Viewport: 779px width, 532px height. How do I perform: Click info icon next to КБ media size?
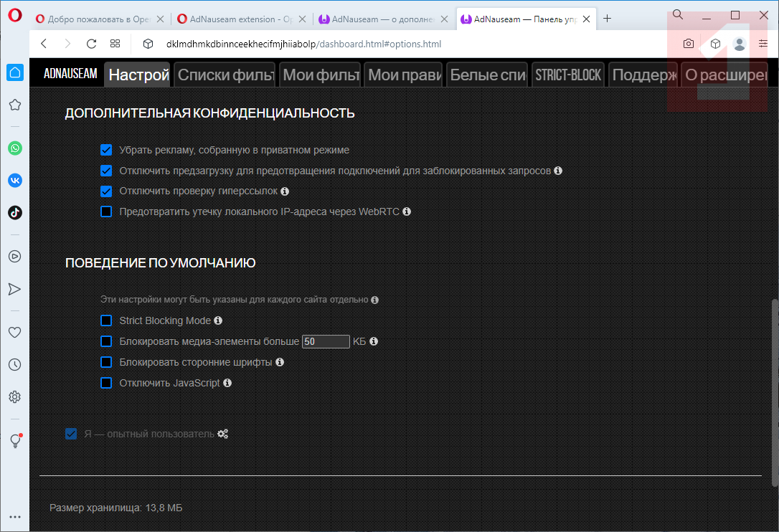click(374, 341)
